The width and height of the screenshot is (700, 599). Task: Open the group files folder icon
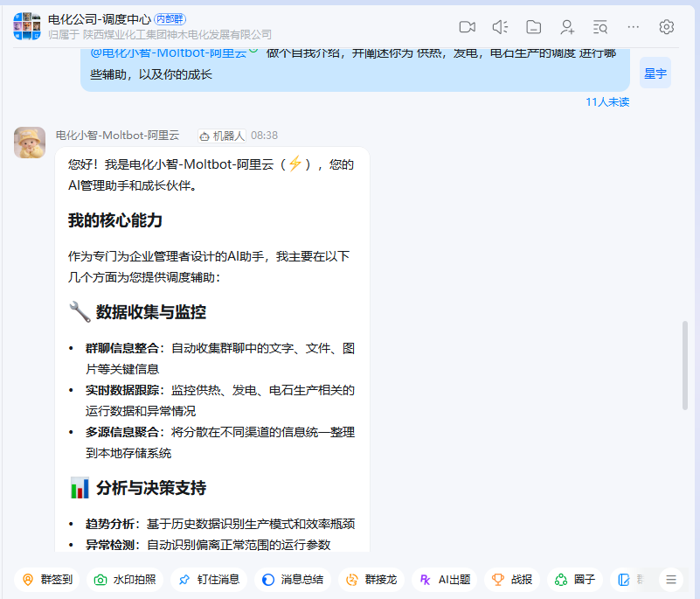pyautogui.click(x=533, y=27)
